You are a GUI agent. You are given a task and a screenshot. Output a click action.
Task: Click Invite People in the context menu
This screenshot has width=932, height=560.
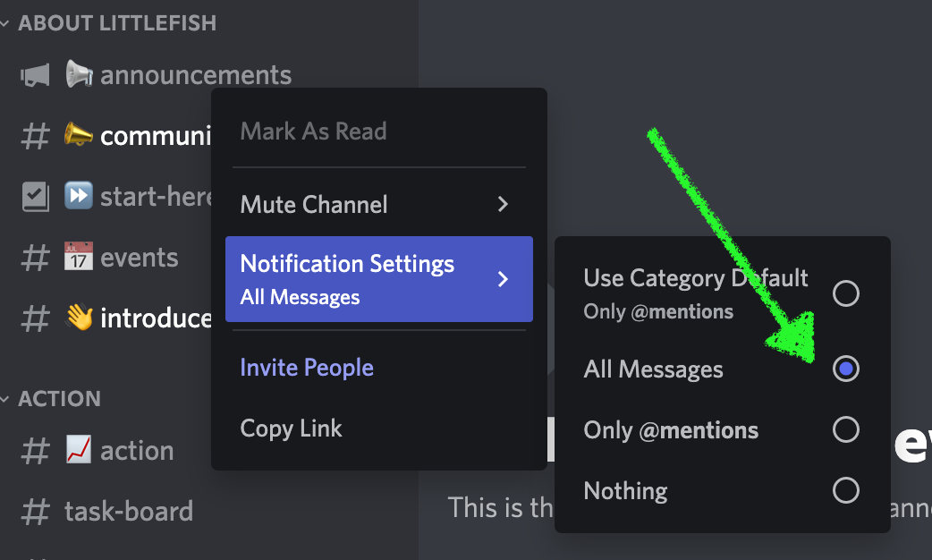[x=307, y=368]
